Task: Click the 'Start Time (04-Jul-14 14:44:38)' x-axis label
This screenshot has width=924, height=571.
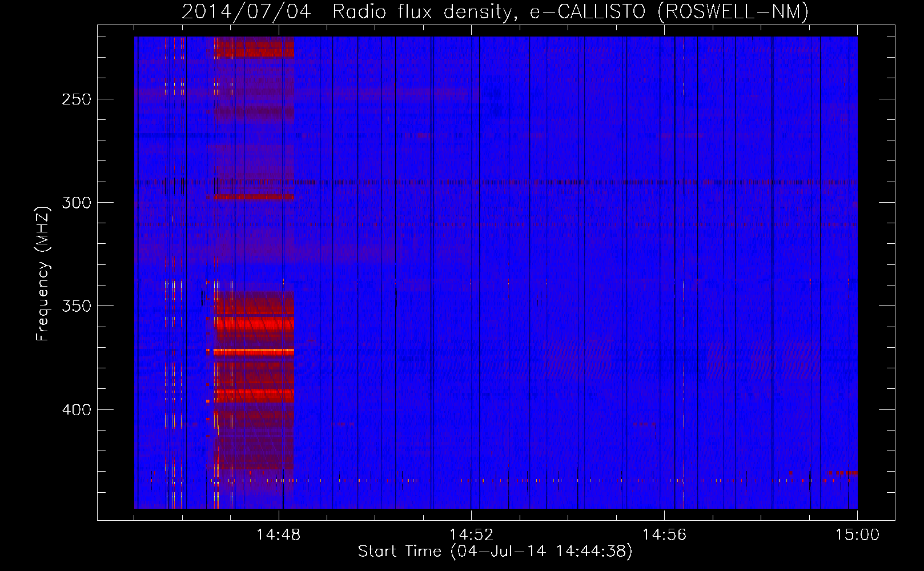Action: [495, 552]
